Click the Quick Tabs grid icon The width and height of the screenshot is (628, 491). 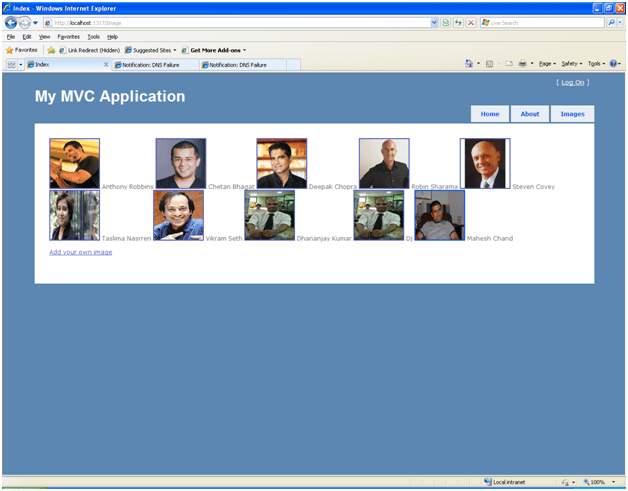11,64
